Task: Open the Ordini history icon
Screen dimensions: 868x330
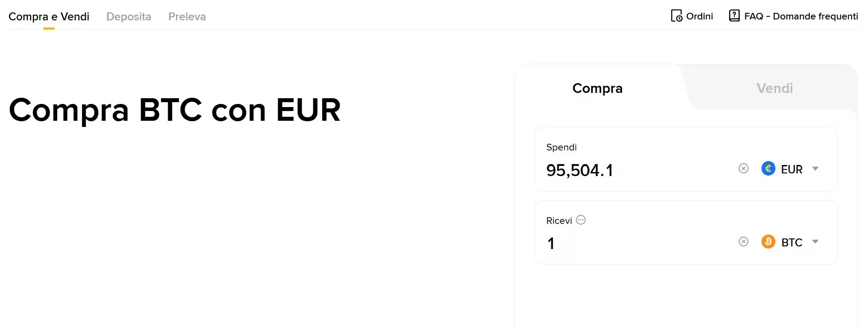Action: click(676, 16)
